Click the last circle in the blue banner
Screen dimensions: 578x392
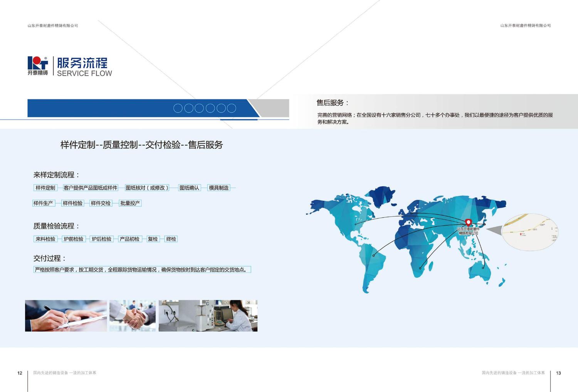click(x=232, y=108)
